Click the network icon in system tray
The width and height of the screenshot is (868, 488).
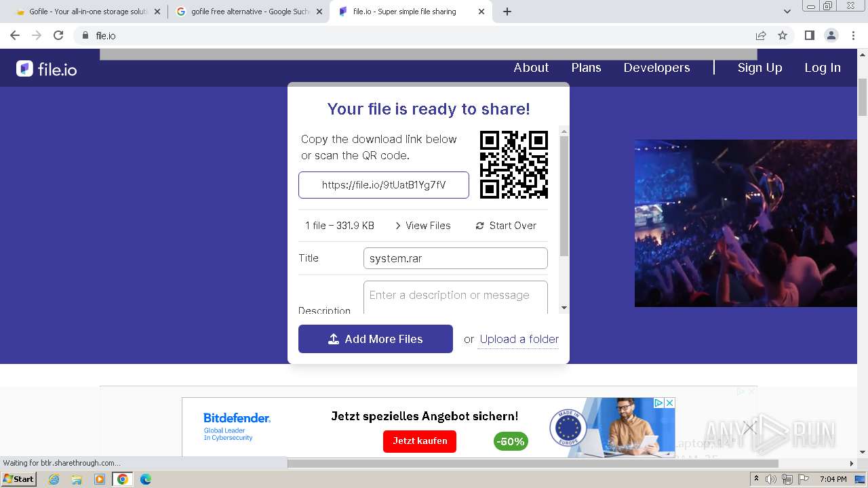click(x=787, y=479)
